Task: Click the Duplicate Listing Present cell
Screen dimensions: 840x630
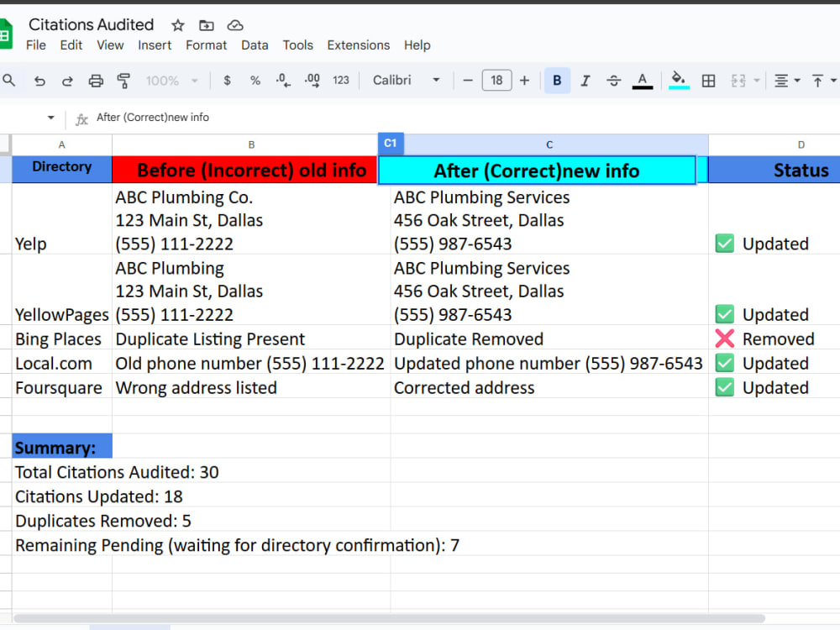Action: pyautogui.click(x=251, y=339)
